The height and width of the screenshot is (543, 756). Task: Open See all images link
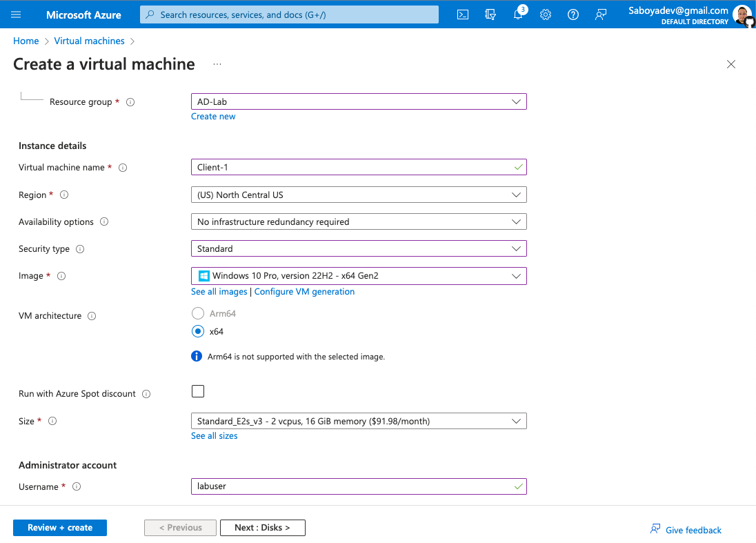219,292
